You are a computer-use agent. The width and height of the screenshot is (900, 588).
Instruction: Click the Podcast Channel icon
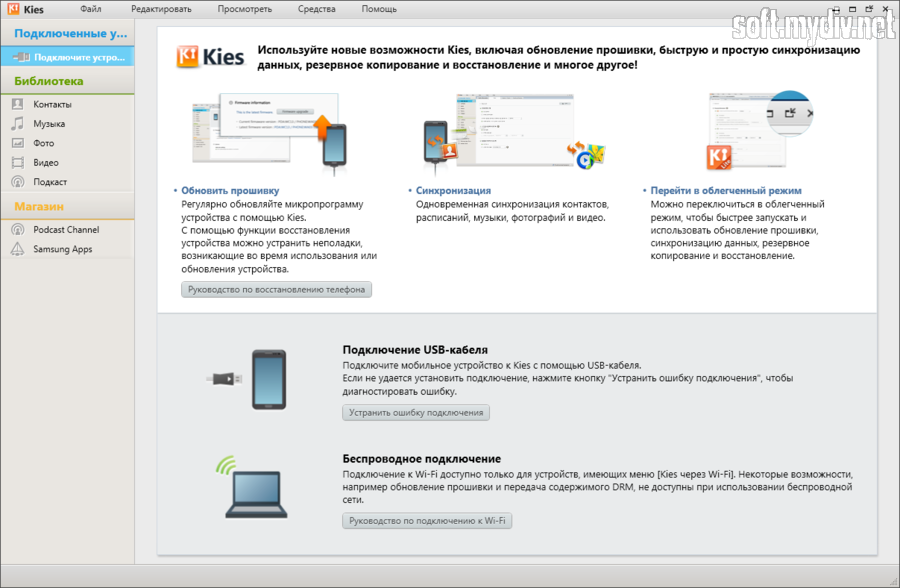pyautogui.click(x=18, y=230)
